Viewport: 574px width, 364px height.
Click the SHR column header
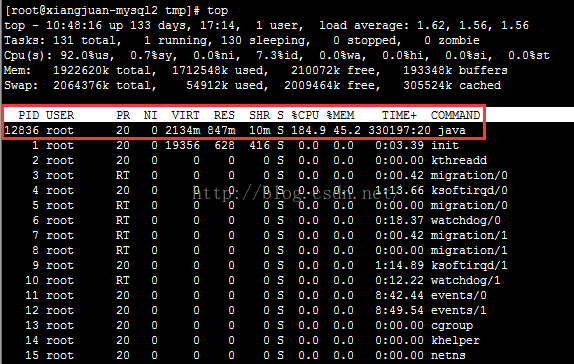click(x=259, y=115)
